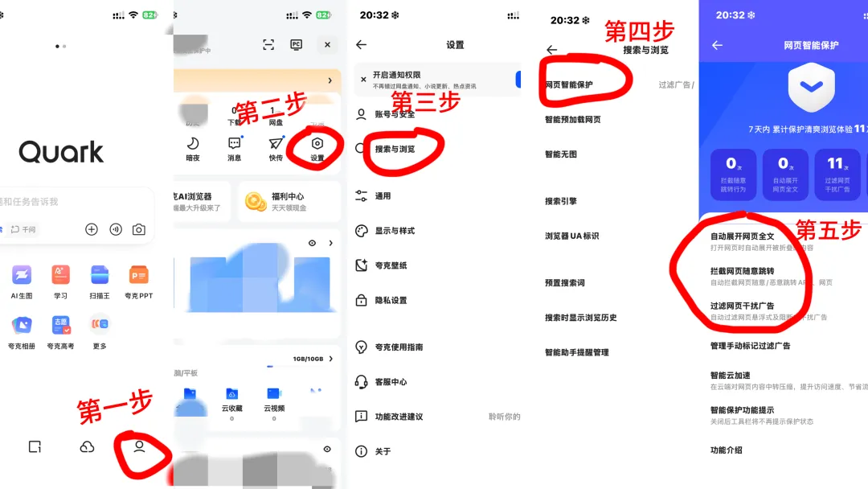Screen dimensions: 868x489
Task: Go back from the 设置 page
Action: coord(362,44)
